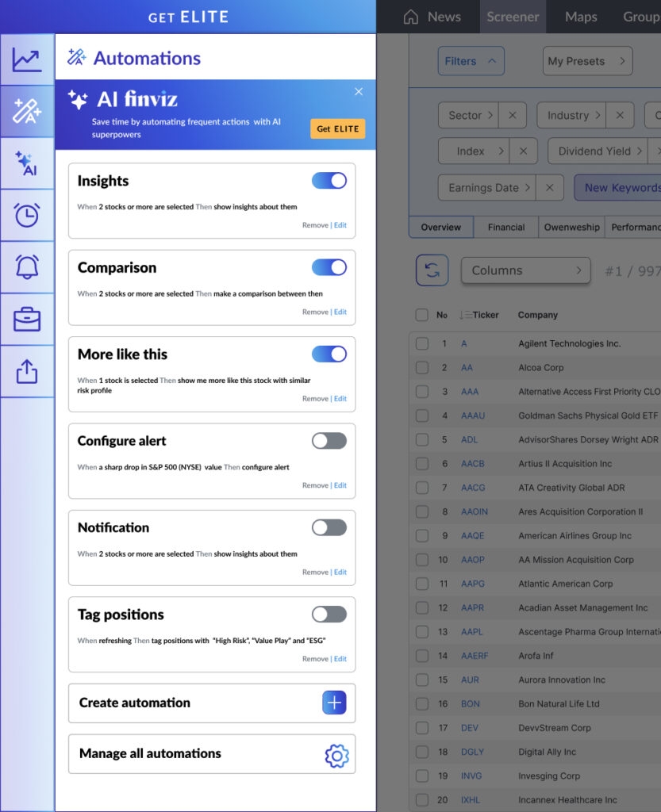Edit the Tag positions automation
The height and width of the screenshot is (812, 661).
point(340,659)
